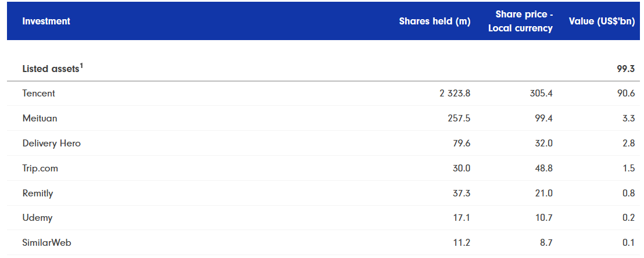Click the Tencent share price 305.4

541,93
